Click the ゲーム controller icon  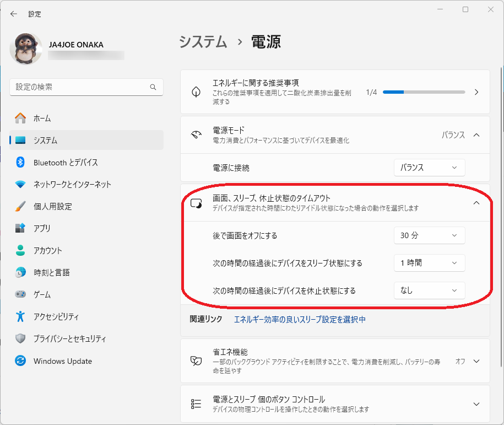point(20,294)
